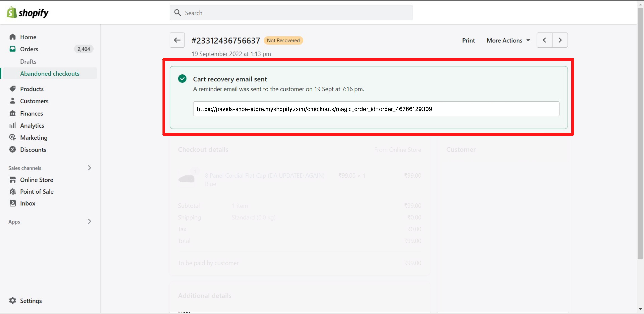Click the Customer card heading

[461, 150]
